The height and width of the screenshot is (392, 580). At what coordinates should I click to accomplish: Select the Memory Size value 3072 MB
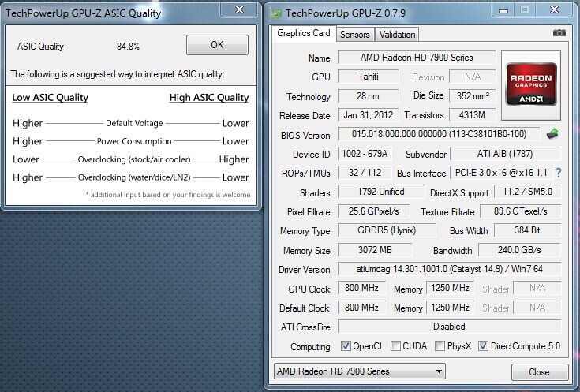pyautogui.click(x=375, y=250)
